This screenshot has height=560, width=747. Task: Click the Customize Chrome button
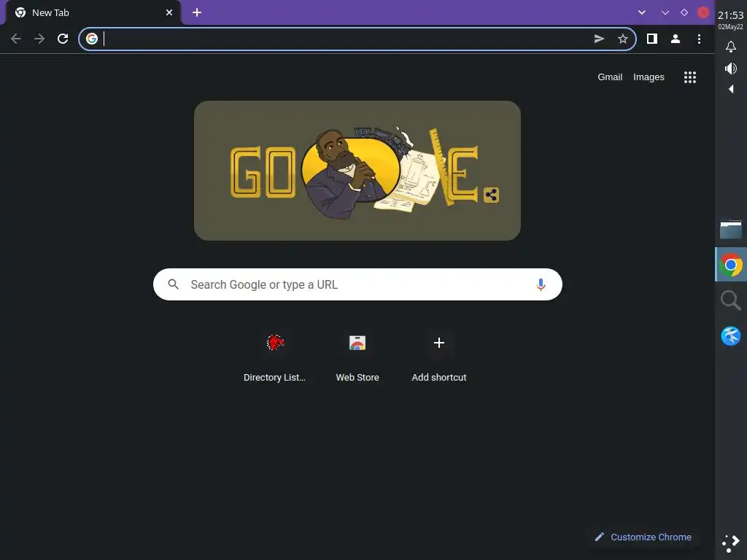click(x=643, y=537)
